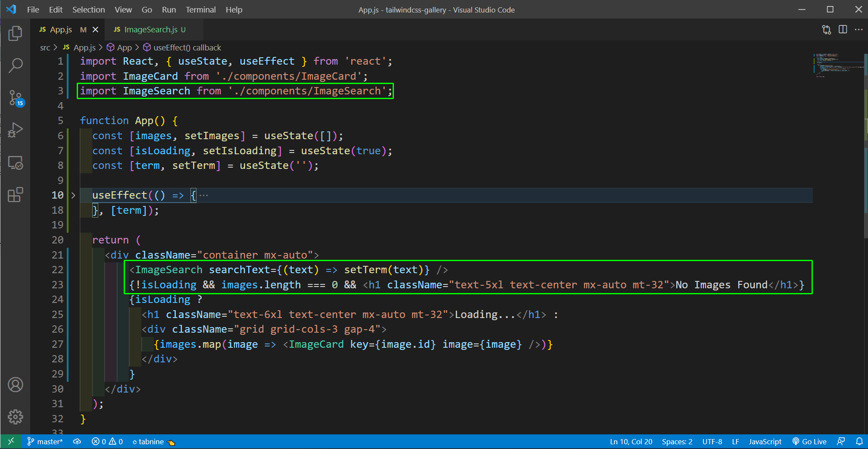This screenshot has height=449, width=868.
Task: Click line number 5 in the gutter
Action: [60, 121]
